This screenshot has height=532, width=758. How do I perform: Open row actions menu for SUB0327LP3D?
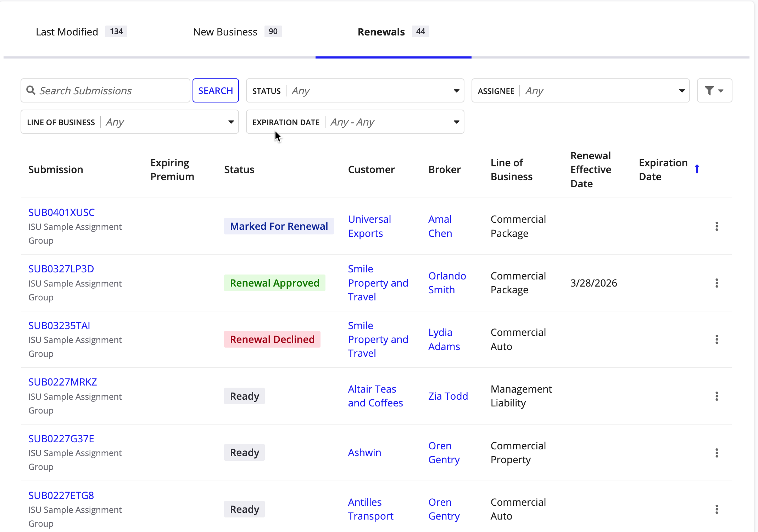[717, 283]
